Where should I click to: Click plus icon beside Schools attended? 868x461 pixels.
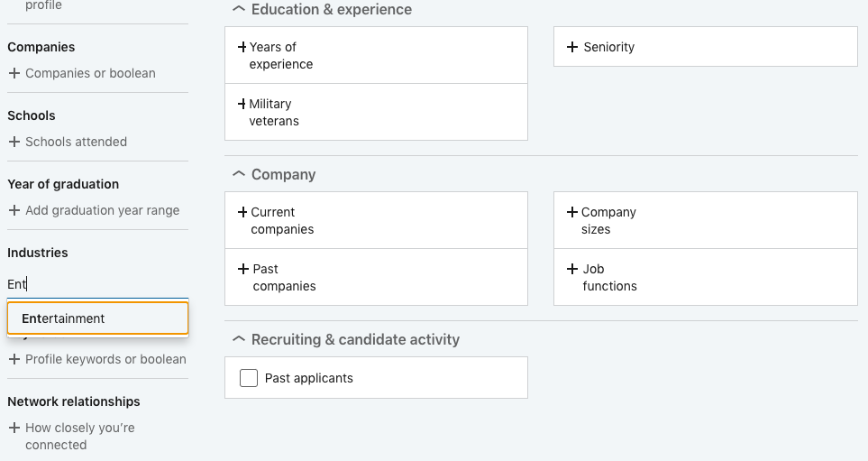point(14,142)
